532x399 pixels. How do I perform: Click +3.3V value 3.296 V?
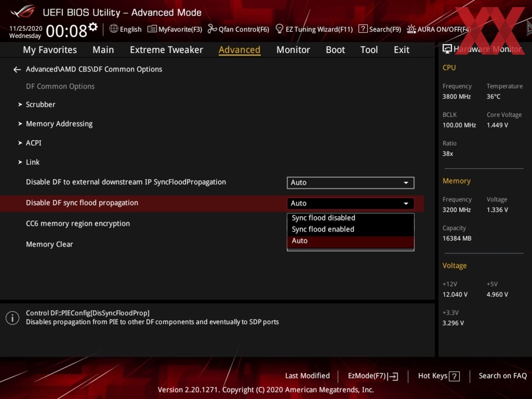tap(453, 323)
